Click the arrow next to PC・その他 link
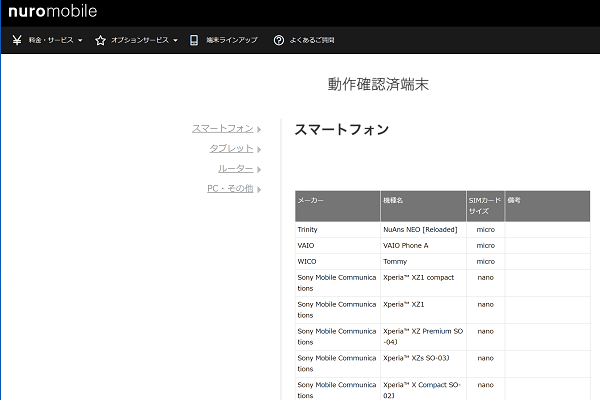The image size is (600, 400). coord(259,189)
